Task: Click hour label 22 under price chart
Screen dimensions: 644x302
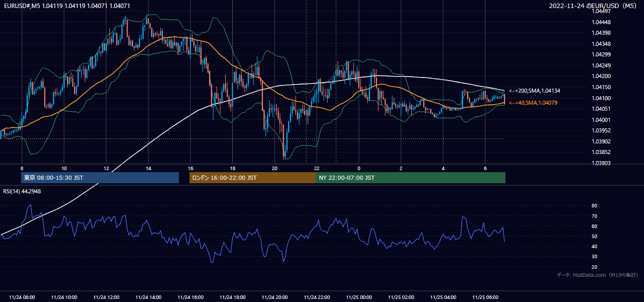Action: point(316,168)
